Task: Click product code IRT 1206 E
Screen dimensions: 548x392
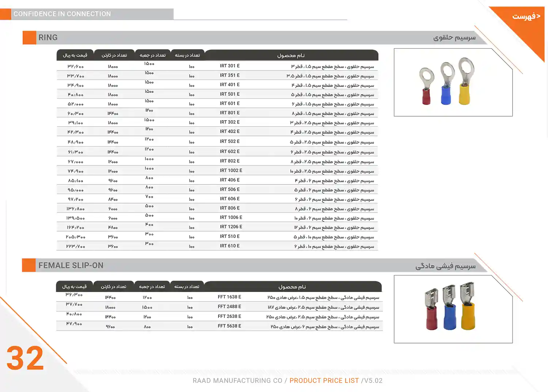Action: click(x=231, y=227)
